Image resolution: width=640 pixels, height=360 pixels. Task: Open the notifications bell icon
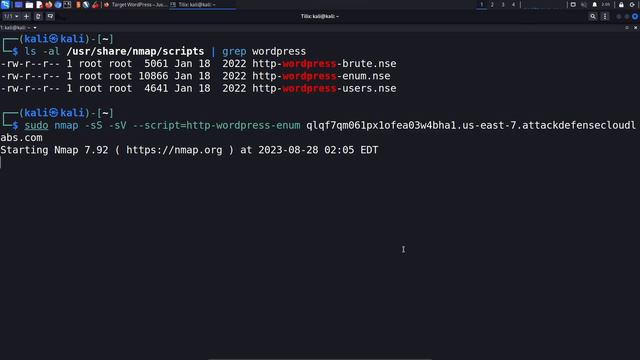click(x=595, y=4)
